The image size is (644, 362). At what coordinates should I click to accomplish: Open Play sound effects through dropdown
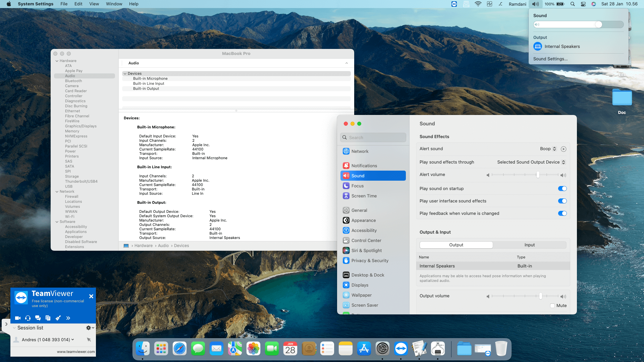tap(531, 162)
